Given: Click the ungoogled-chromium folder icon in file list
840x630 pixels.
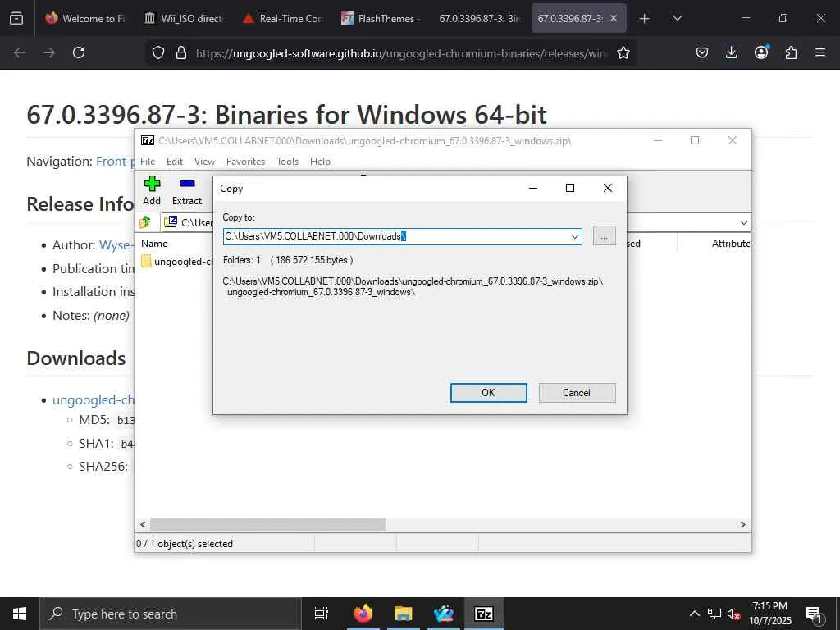Looking at the screenshot, I should click(146, 262).
